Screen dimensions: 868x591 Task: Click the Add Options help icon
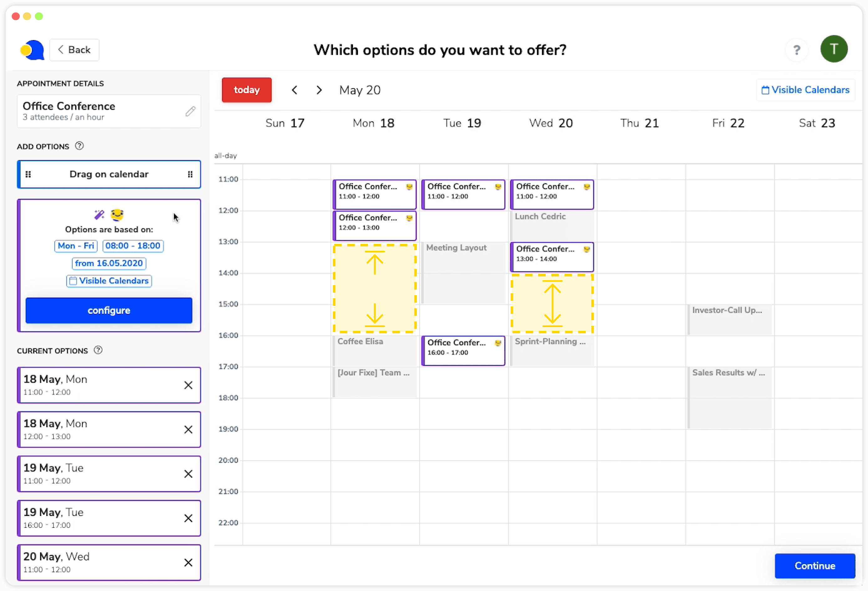(79, 146)
